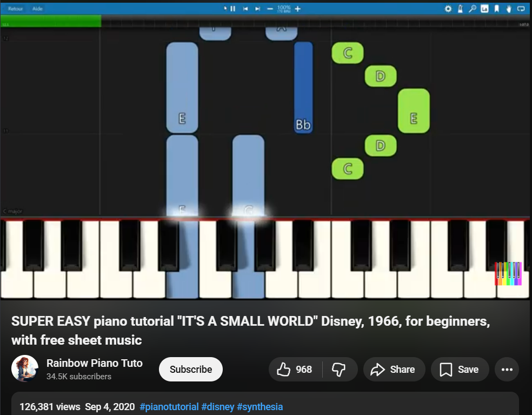Subscribe to Rainbow Piano Tuto
This screenshot has width=532, height=415.
pos(190,370)
